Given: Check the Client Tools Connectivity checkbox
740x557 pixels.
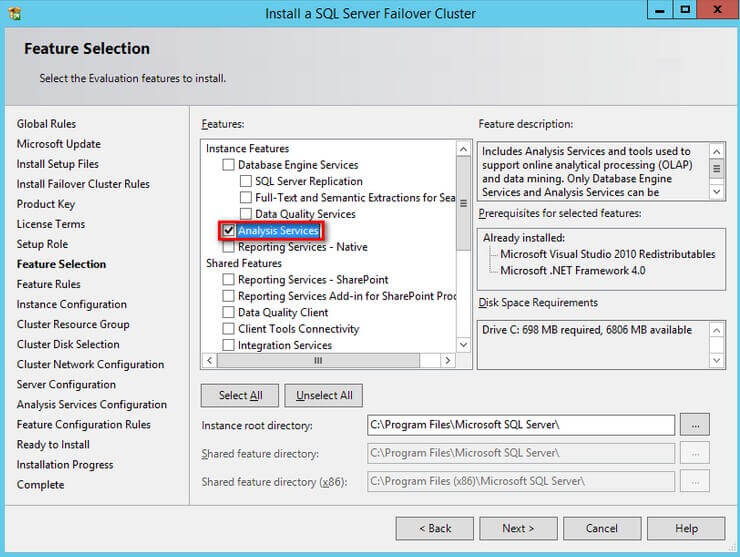Looking at the screenshot, I should click(x=228, y=329).
